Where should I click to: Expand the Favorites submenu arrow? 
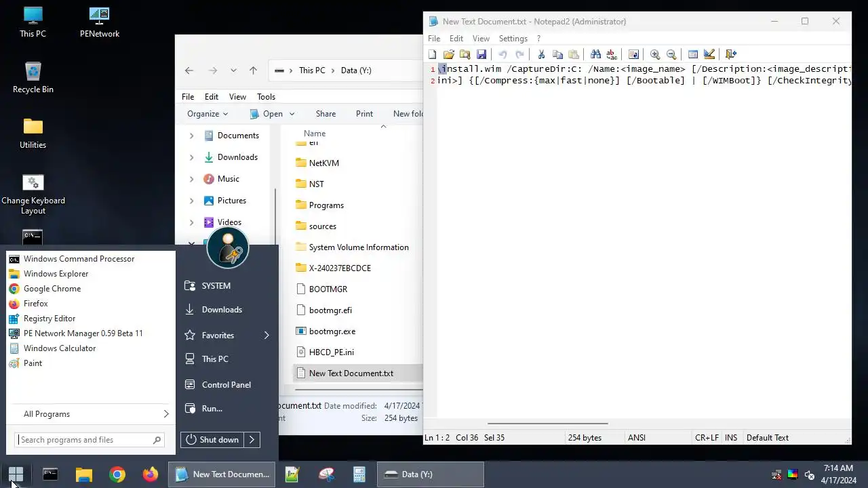(x=267, y=335)
